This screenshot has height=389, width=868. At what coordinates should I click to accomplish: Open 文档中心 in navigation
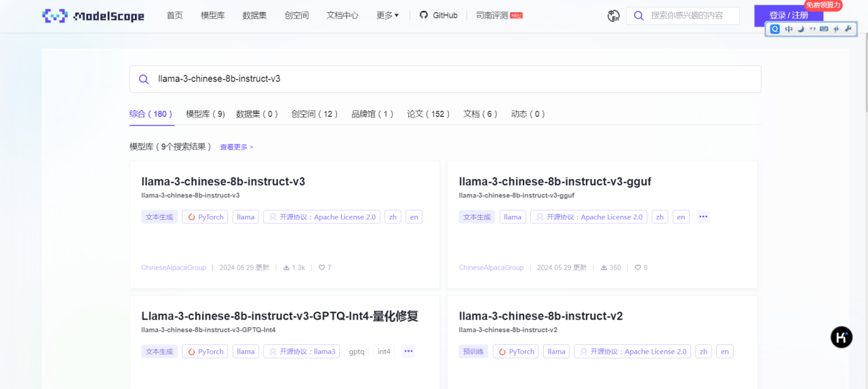[x=342, y=15]
